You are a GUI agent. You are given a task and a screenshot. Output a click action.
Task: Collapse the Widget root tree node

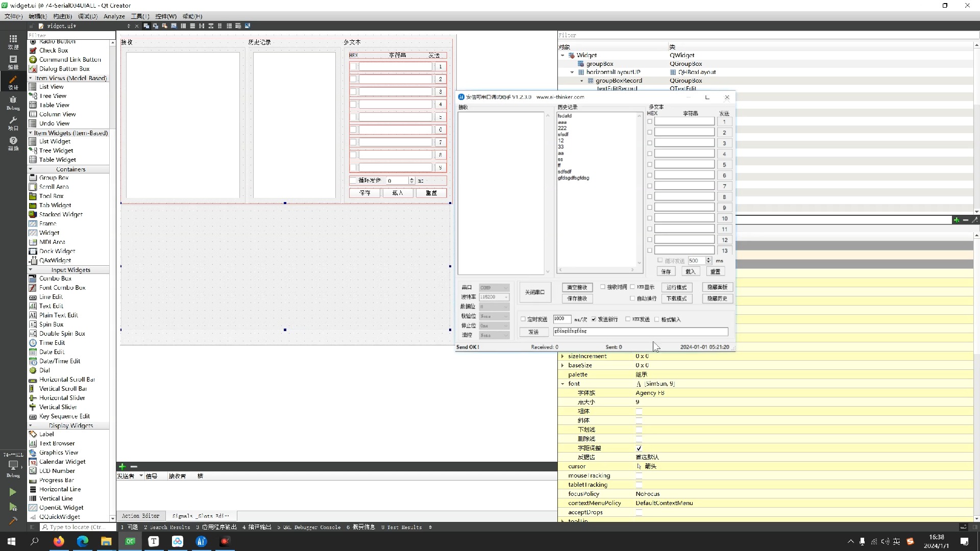[563, 55]
